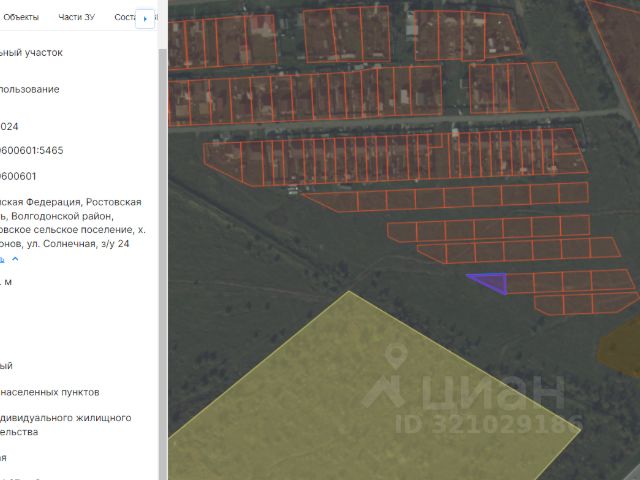Image resolution: width=640 pixels, height=480 pixels.
Task: Click the address line 'ул. Солнечная, з/у 24'
Action: (x=86, y=244)
